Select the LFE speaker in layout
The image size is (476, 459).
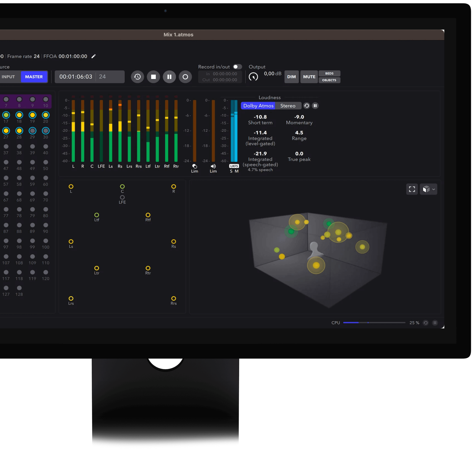point(122,197)
